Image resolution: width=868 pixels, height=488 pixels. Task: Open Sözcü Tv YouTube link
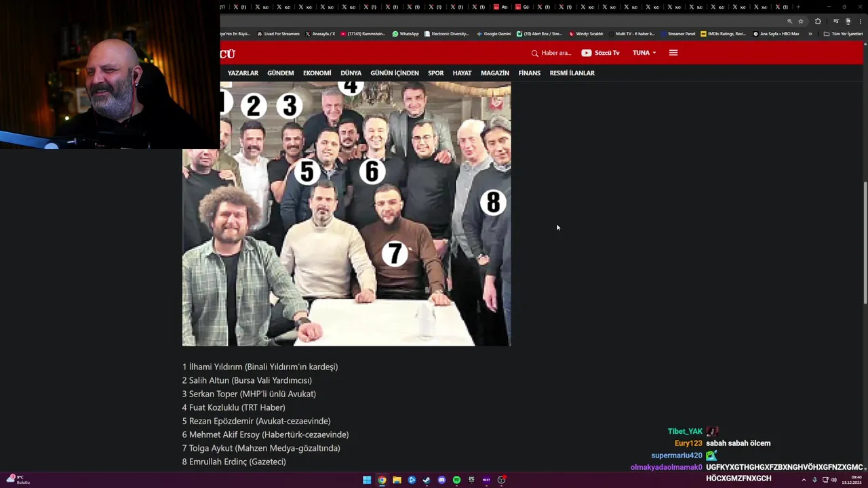(x=600, y=53)
